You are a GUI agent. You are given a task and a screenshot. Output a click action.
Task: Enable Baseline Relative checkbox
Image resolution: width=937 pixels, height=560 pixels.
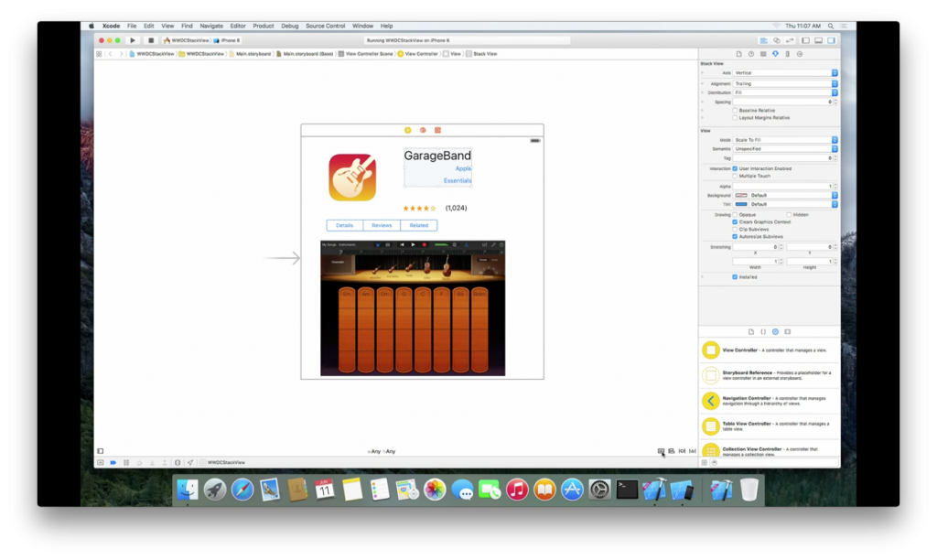point(735,111)
